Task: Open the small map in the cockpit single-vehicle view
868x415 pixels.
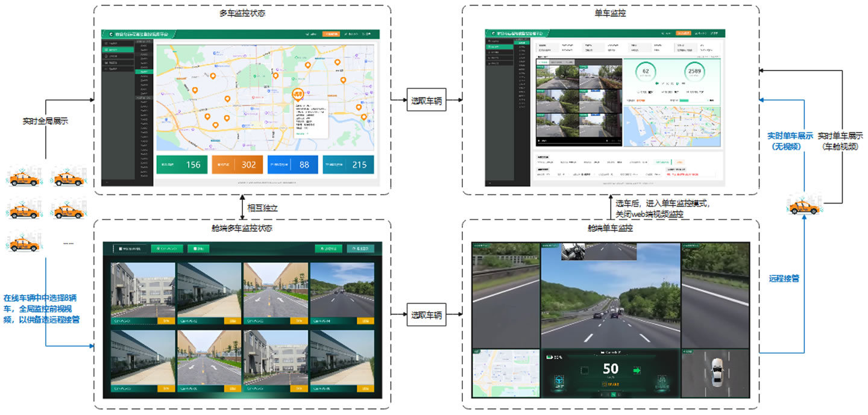Action: [506, 373]
